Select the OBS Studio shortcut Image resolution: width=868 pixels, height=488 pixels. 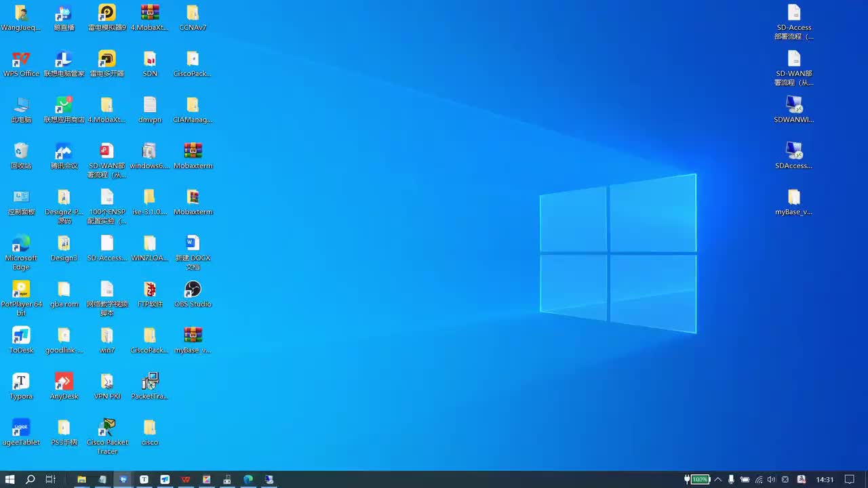[x=193, y=294]
